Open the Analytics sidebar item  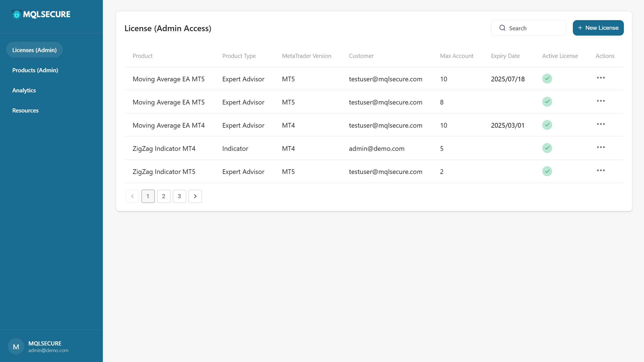tap(24, 90)
